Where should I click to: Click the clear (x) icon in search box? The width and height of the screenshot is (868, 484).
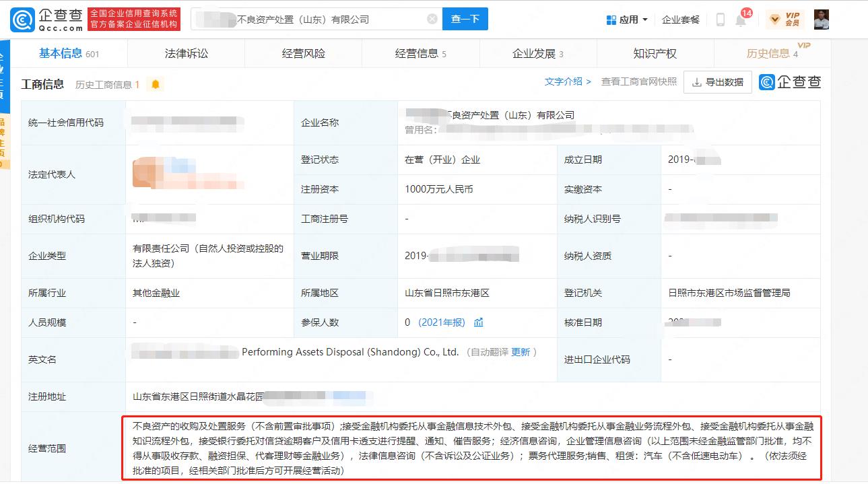point(432,19)
